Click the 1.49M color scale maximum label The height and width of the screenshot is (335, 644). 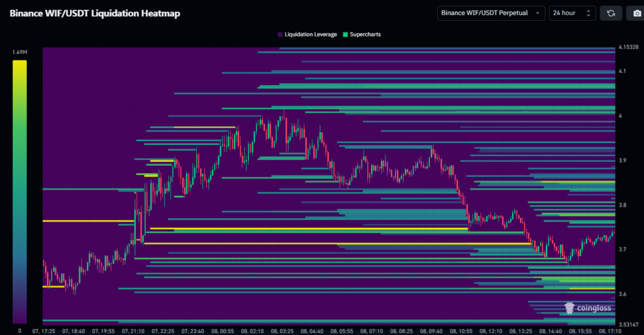[x=19, y=52]
